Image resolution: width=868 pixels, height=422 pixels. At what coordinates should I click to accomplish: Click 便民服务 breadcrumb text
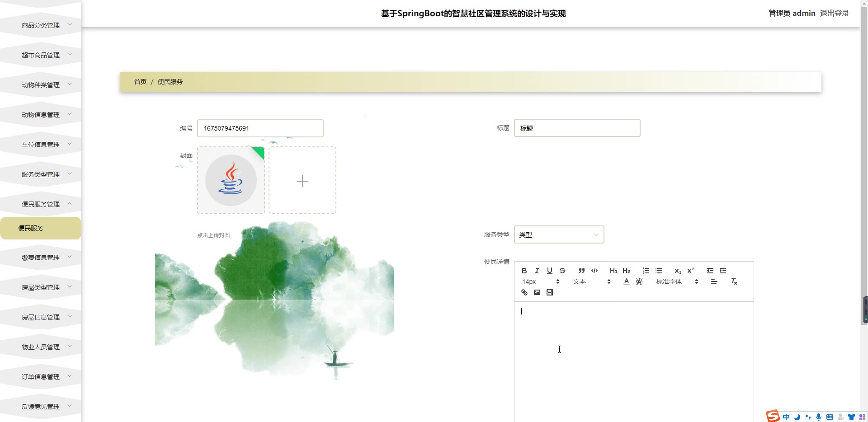(170, 82)
